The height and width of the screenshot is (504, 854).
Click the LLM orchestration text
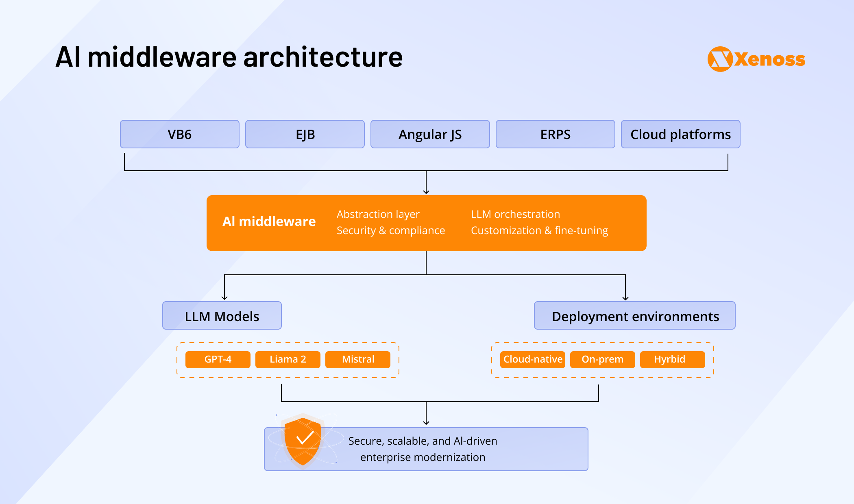pyautogui.click(x=515, y=214)
